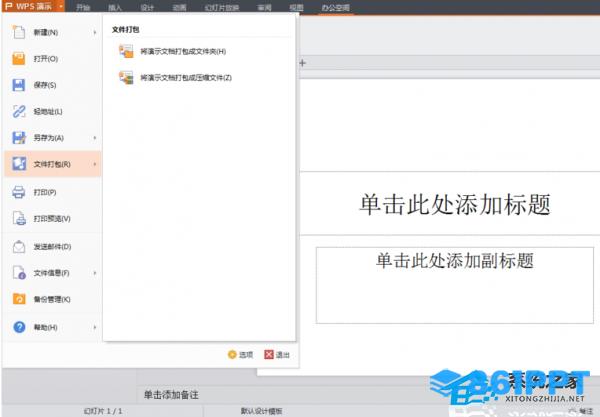Click the plus icon to add new tab

303,63
